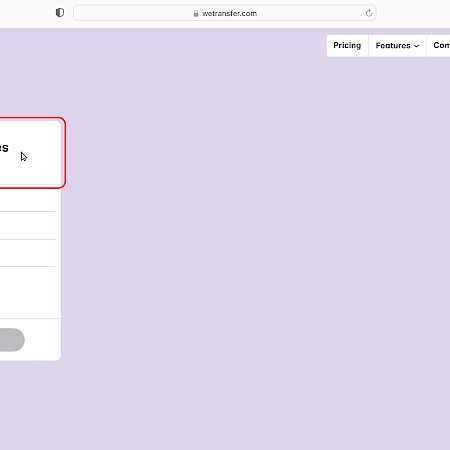Viewport: 450px width, 450px height.
Task: Click the padlock icon beside wetransfer.com
Action: tap(196, 13)
